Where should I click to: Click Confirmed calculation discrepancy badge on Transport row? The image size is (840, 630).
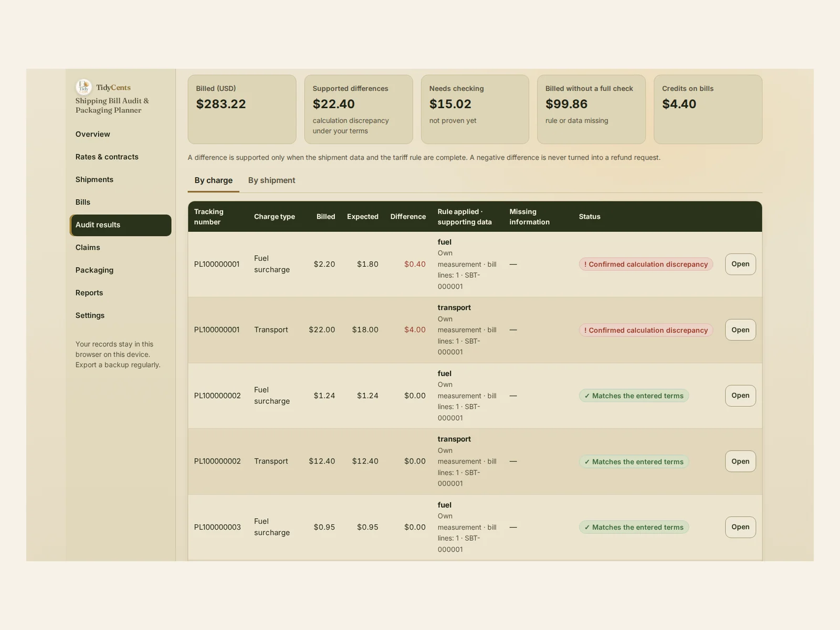coord(646,330)
